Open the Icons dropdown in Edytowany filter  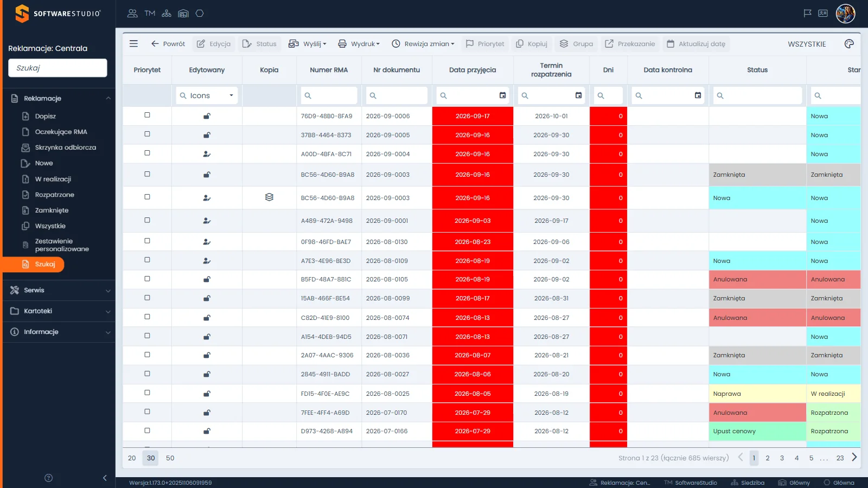207,95
